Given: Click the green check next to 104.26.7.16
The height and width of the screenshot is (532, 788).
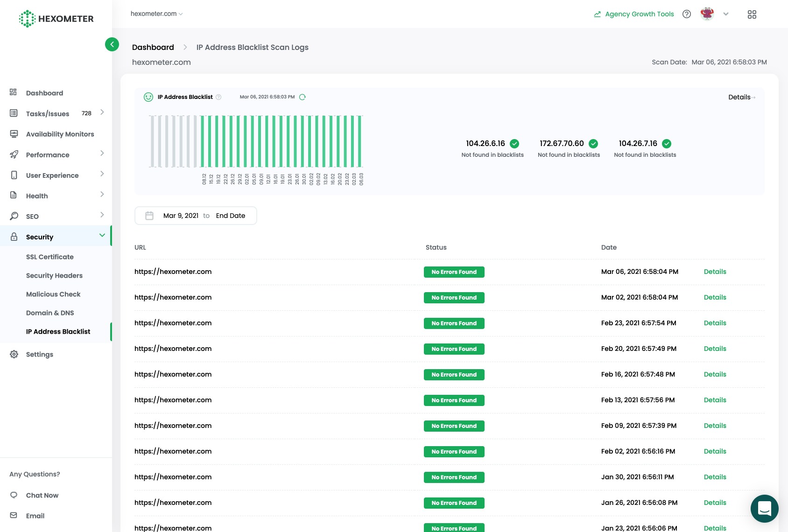Looking at the screenshot, I should (667, 144).
